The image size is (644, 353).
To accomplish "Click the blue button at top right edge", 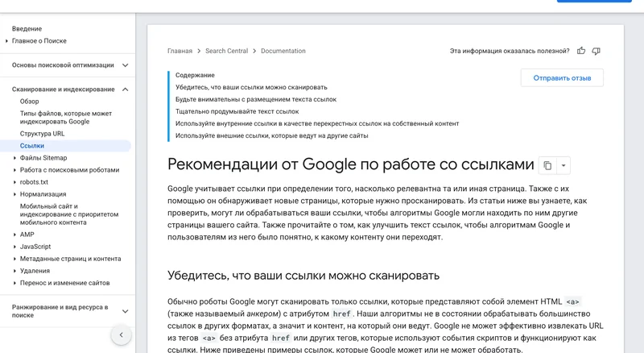I will tap(594, 2).
